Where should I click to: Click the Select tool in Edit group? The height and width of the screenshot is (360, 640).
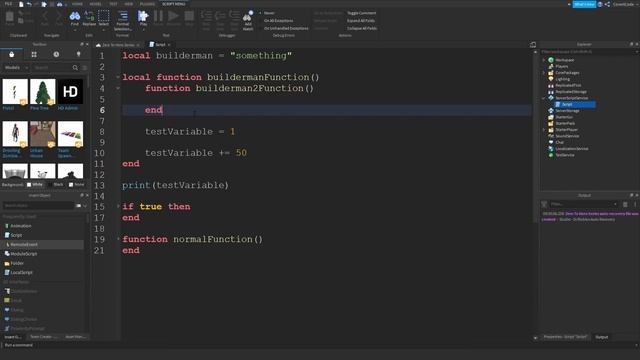pos(104,18)
